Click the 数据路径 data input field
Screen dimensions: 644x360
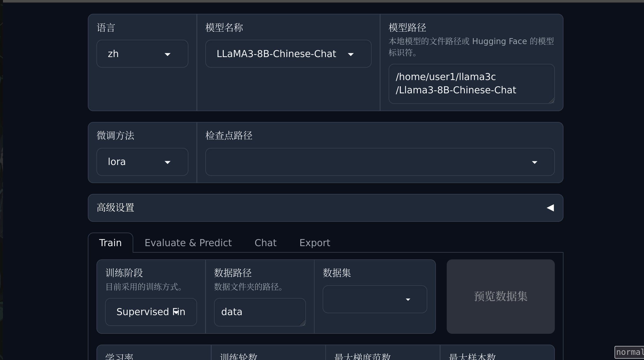coord(260,312)
